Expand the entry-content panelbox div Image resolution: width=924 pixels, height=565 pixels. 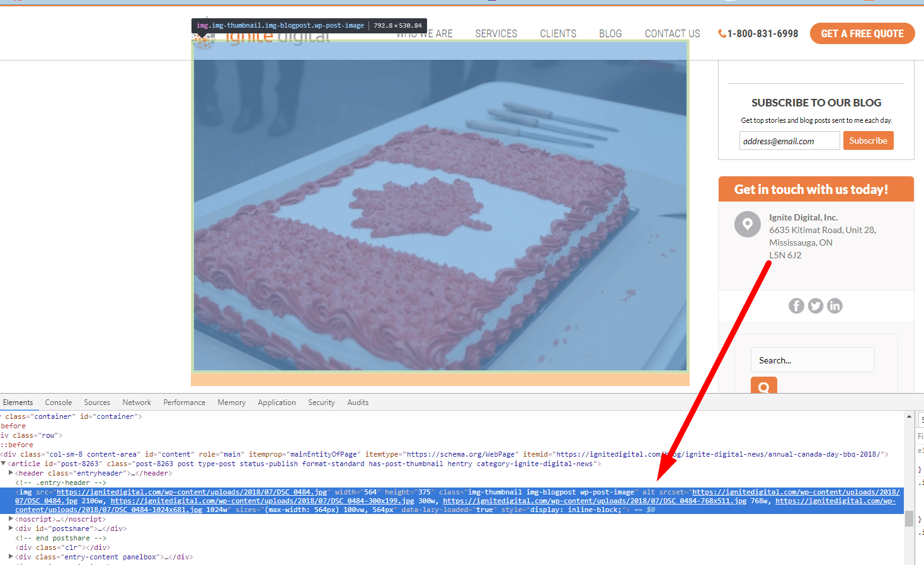pos(11,557)
